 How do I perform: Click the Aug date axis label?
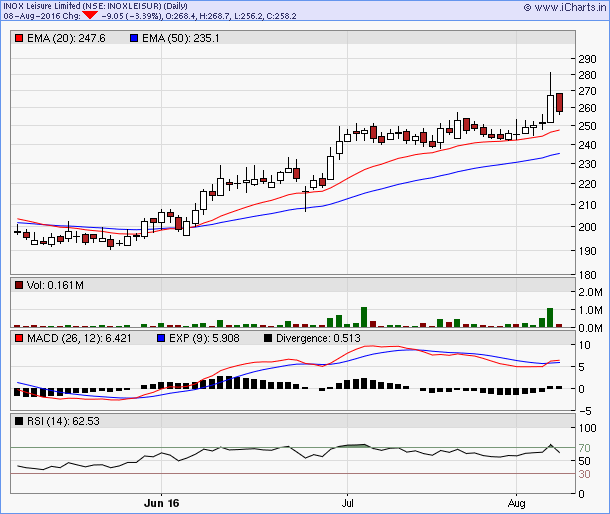click(x=517, y=503)
